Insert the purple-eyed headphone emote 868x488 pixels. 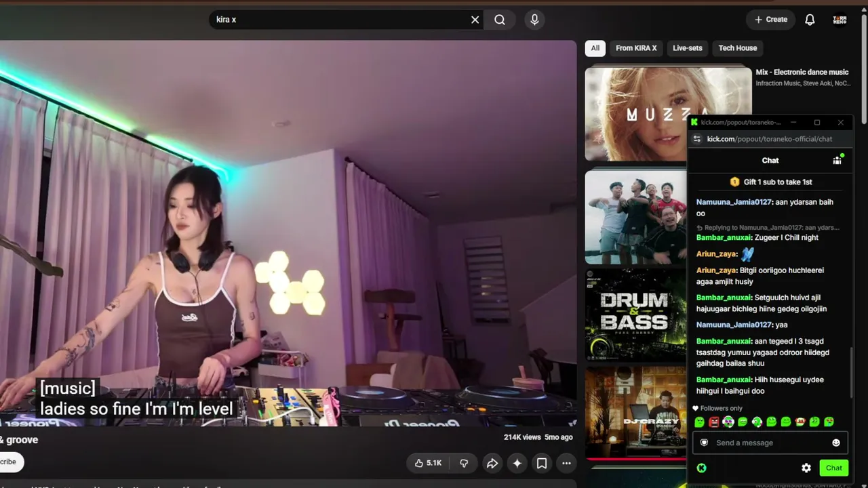click(728, 422)
